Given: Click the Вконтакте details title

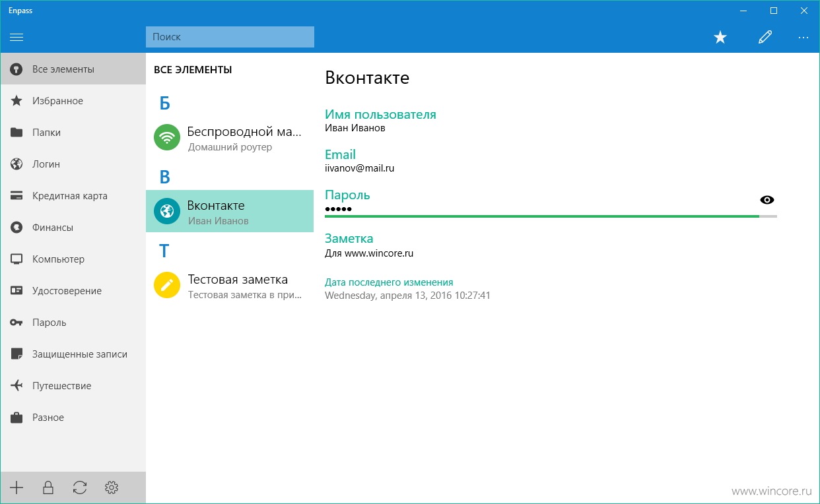Looking at the screenshot, I should point(367,78).
